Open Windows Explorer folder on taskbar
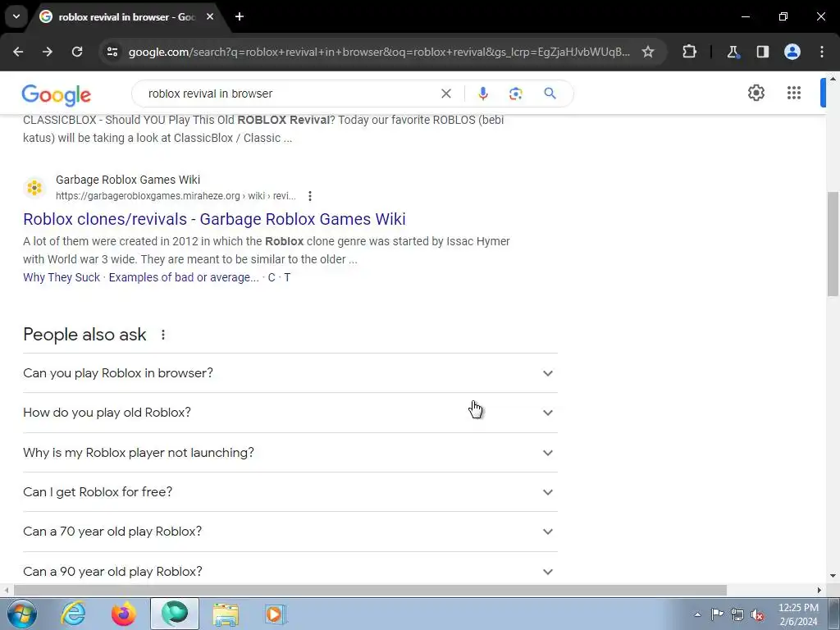 click(x=226, y=614)
